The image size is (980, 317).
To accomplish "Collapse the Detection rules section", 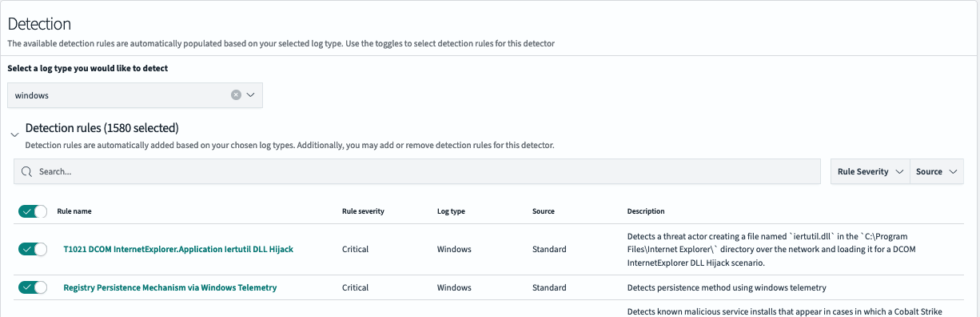I will [14, 135].
